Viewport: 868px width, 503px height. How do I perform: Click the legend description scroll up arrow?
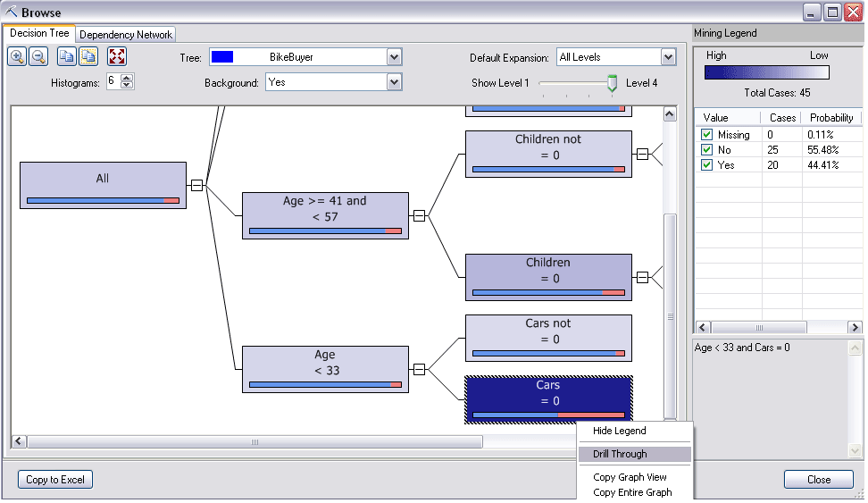point(855,348)
